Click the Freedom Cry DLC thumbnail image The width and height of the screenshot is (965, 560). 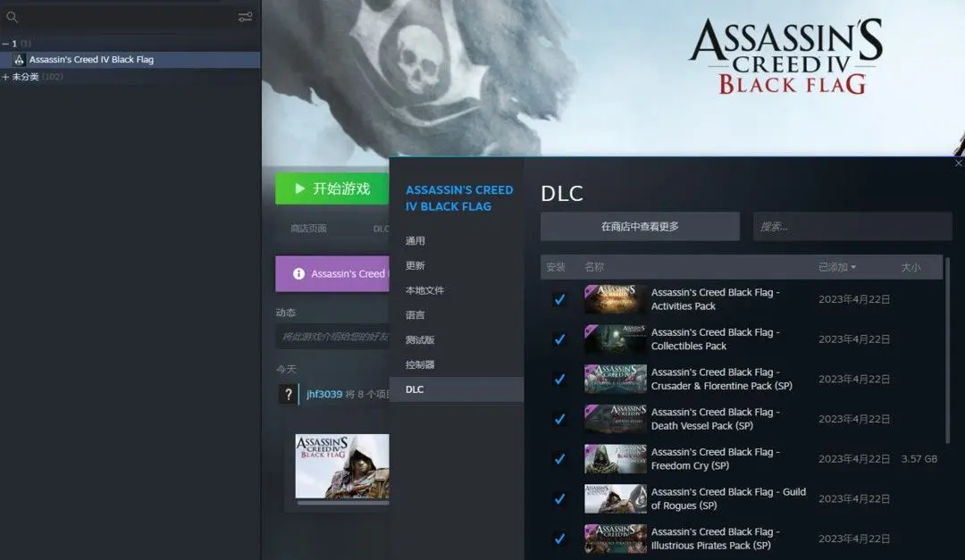click(x=615, y=458)
